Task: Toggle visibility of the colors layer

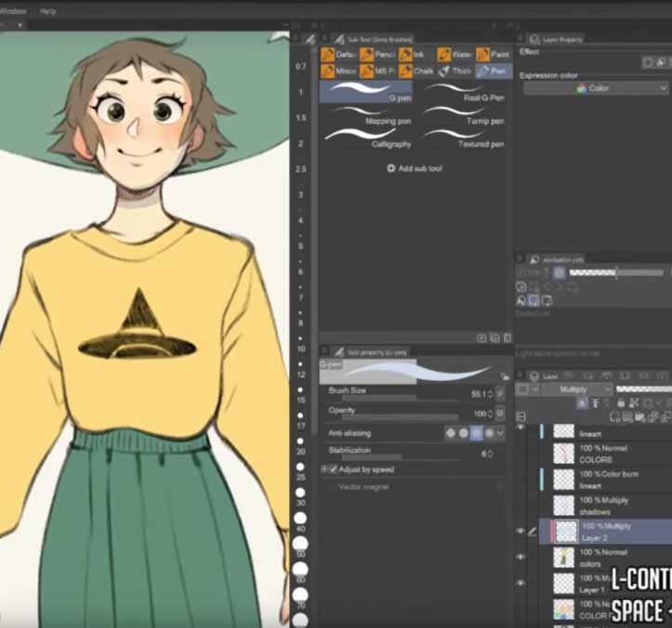Action: 520,557
